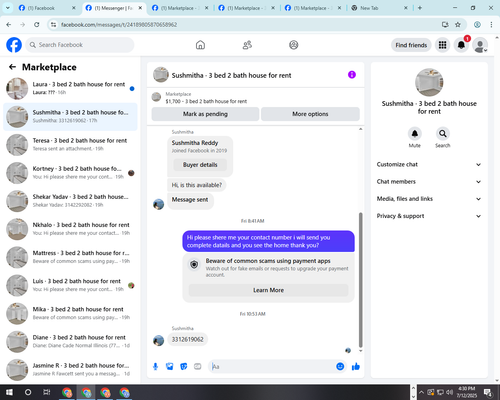Open the emoji picker smiley icon

[340, 367]
